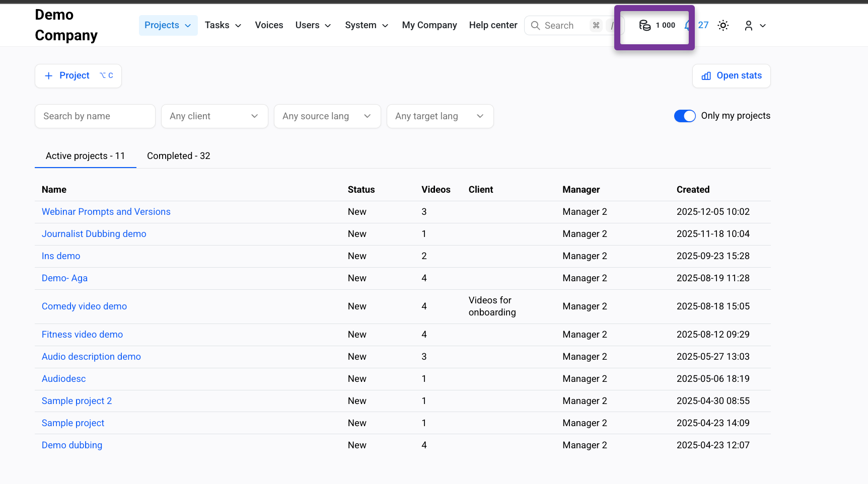Expand the Any client dropdown
Screen dimensions: 868x484
214,116
